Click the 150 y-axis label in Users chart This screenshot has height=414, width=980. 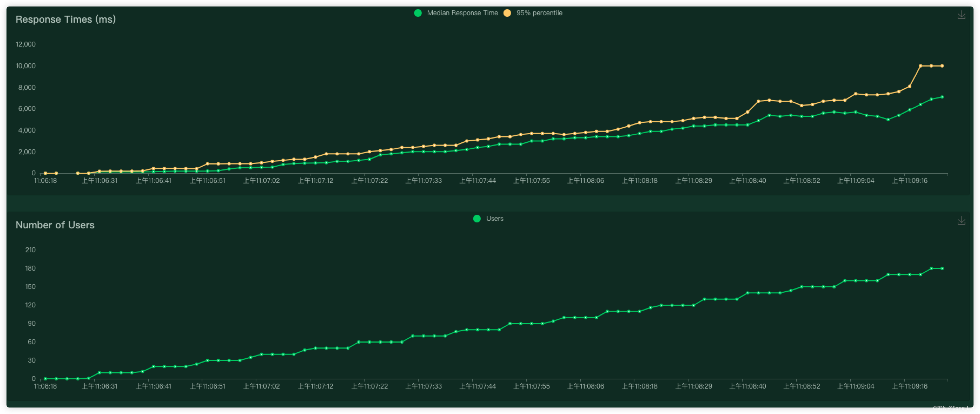(x=31, y=287)
